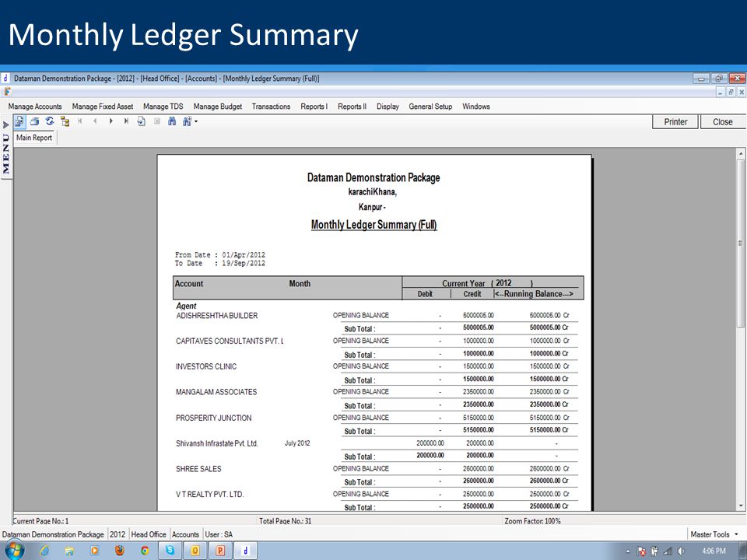747x560 pixels.
Task: Click the Find Text binoculars icon
Action: click(172, 121)
